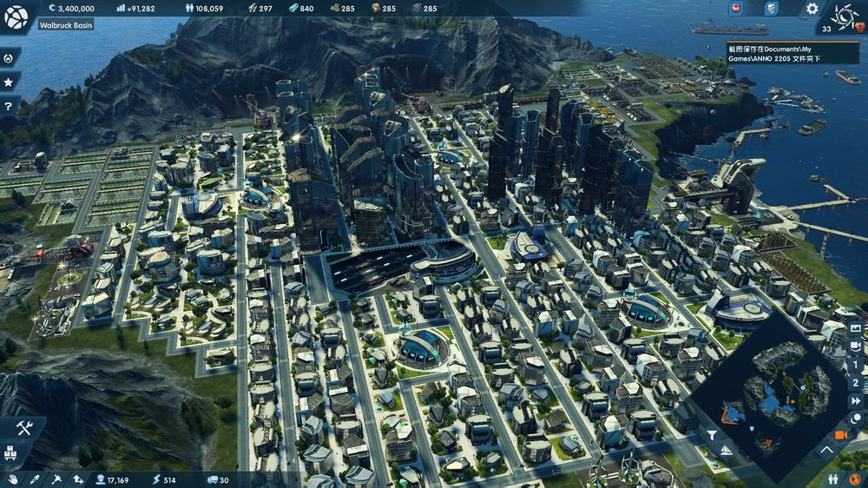The height and width of the screenshot is (488, 868).
Task: Dismiss the screenshot saved notification message
Action: [792, 53]
